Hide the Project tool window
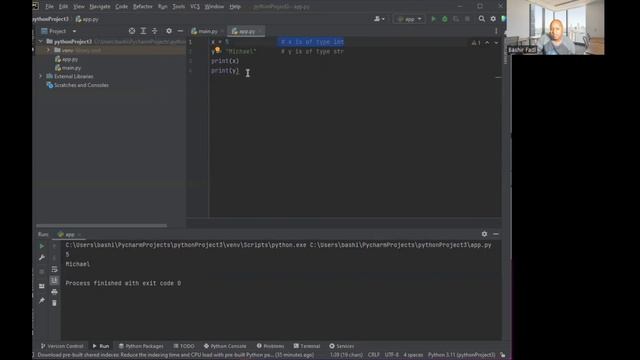Viewport: 640px width, 360px height. point(180,31)
